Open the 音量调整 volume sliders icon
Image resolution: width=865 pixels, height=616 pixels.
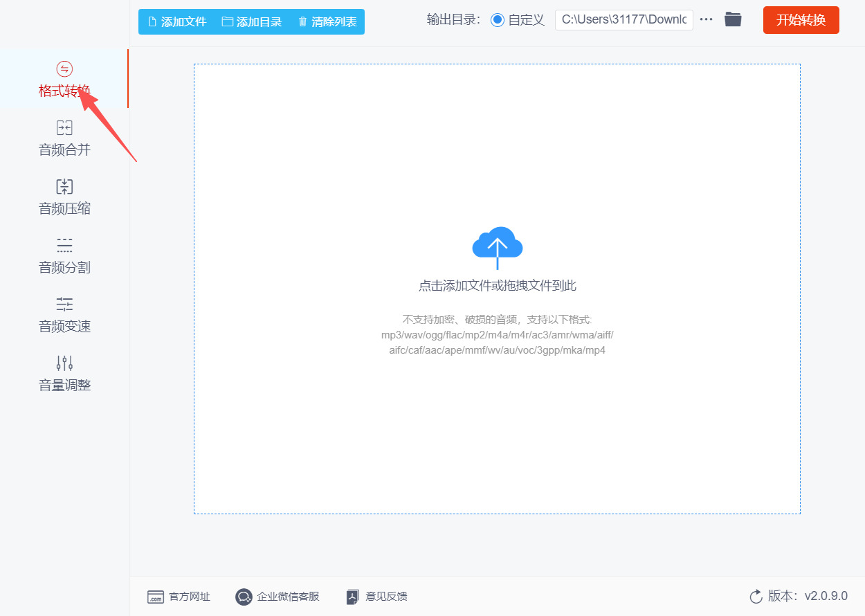tap(64, 363)
